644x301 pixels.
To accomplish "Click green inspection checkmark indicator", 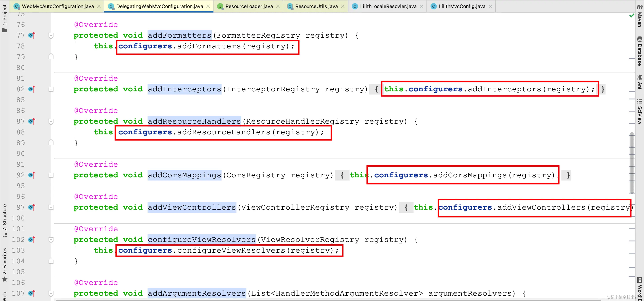I will click(632, 15).
